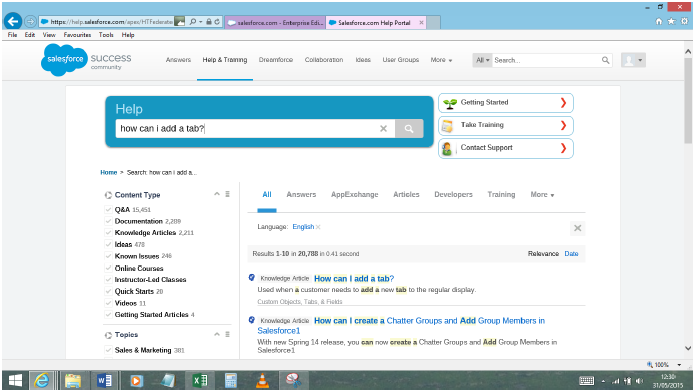Collapse the Topics panel

click(217, 334)
